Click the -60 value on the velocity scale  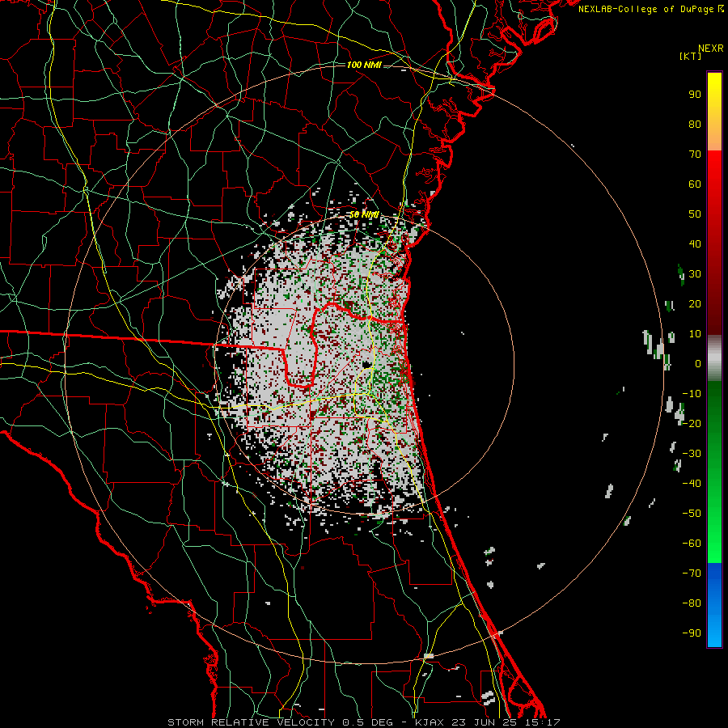coord(692,544)
